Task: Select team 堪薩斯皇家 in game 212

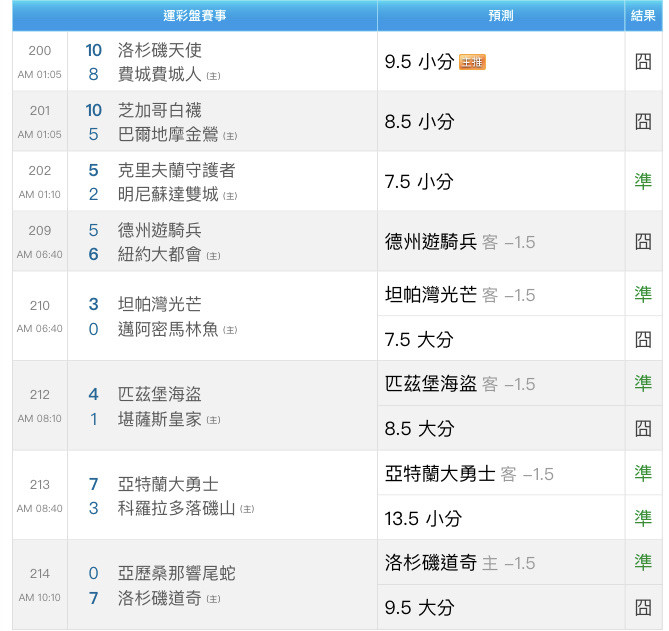Action: coord(160,419)
